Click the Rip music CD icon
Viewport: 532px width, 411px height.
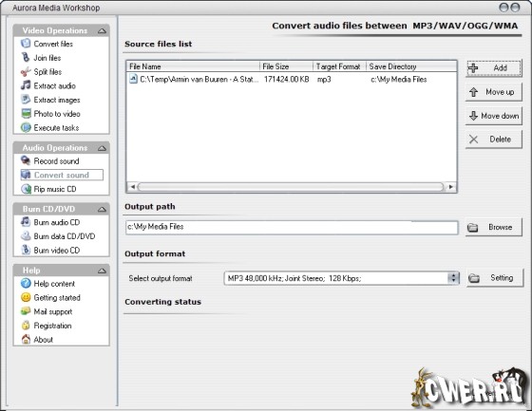click(x=26, y=189)
